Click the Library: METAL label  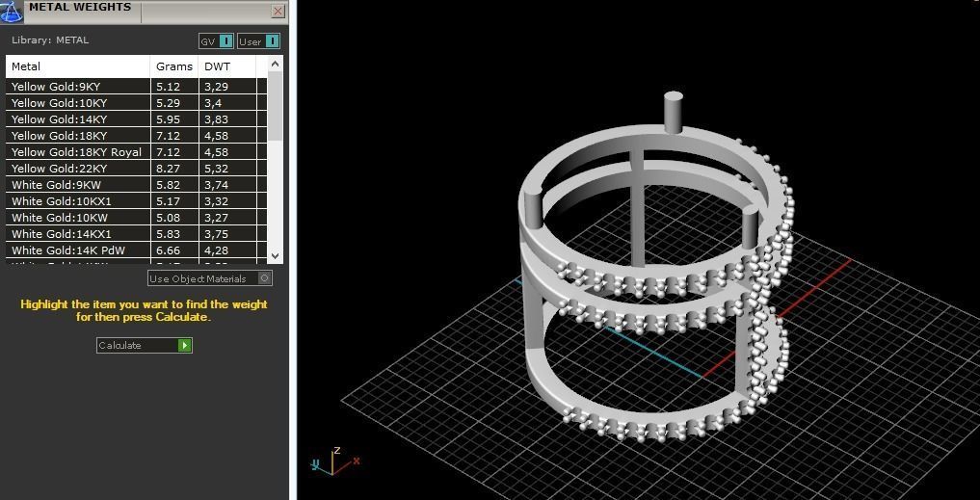click(x=50, y=40)
